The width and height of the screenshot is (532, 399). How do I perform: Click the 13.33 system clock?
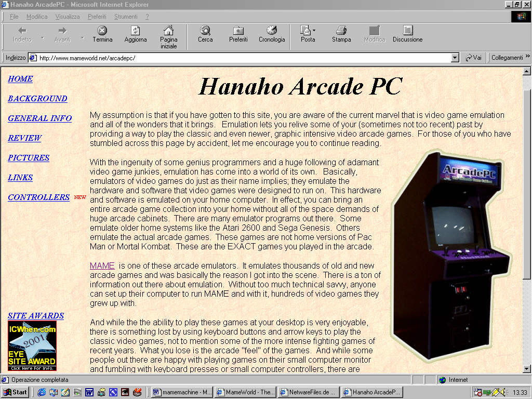(520, 393)
